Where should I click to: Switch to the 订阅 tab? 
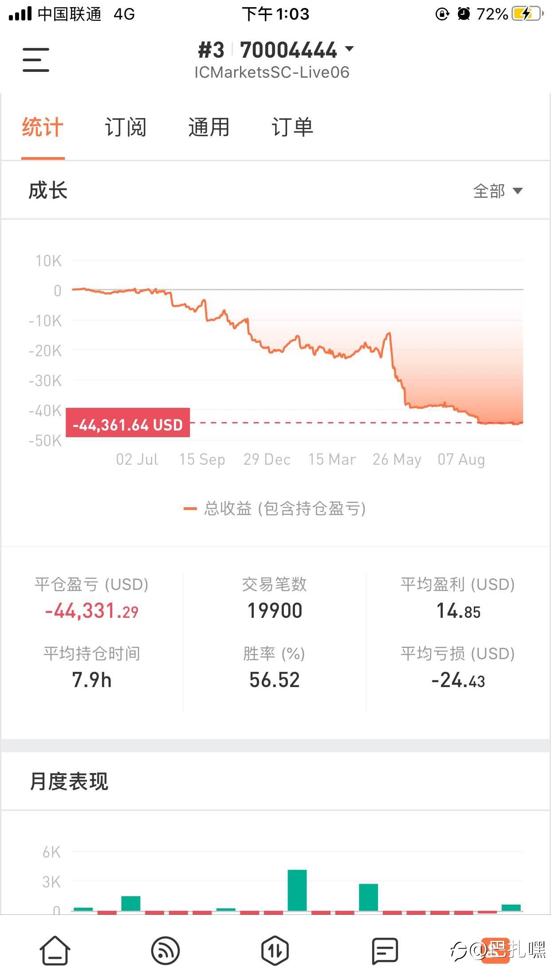126,128
